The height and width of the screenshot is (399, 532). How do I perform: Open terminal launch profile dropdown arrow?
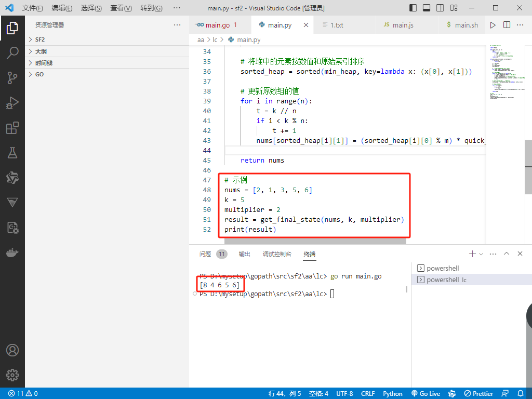tap(481, 254)
